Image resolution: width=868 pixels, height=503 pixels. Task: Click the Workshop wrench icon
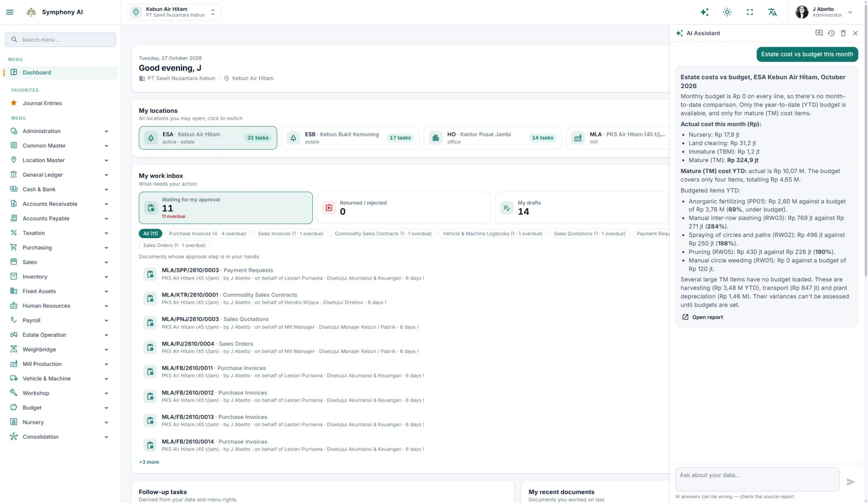(14, 392)
